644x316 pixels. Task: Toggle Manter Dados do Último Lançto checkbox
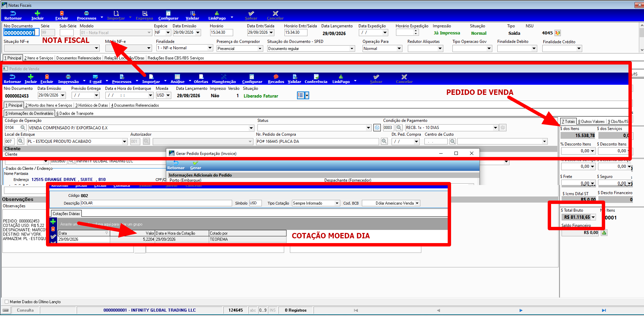click(6, 301)
